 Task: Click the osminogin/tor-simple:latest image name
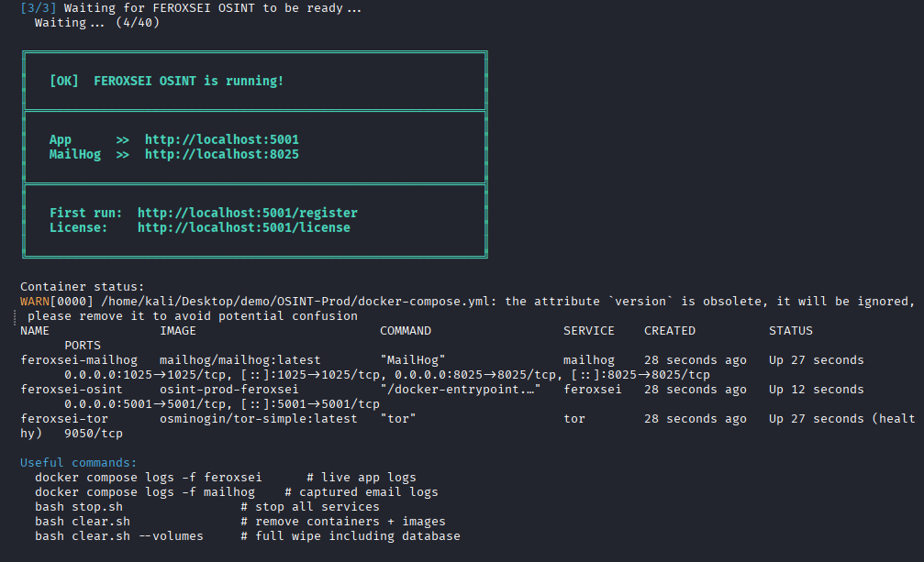point(259,419)
